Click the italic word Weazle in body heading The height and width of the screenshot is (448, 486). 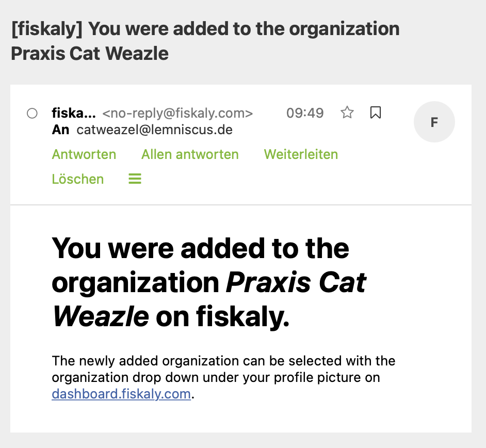tap(101, 316)
